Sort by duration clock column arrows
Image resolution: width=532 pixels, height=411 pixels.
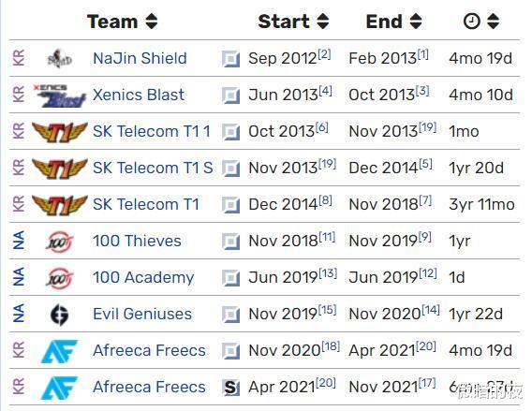click(x=493, y=22)
